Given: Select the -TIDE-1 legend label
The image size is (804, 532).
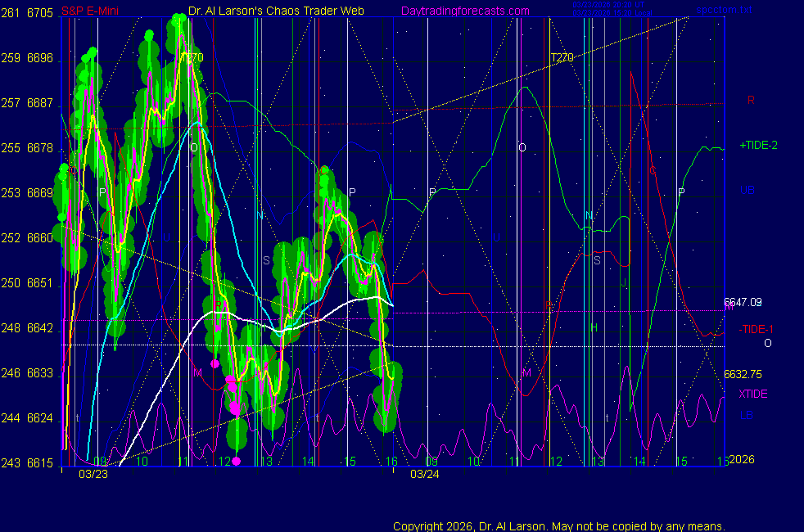Looking at the screenshot, I should click(756, 329).
